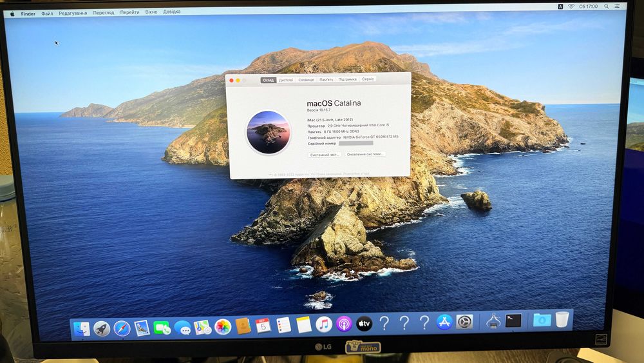
Task: Click the version 10.15.7 text
Action: coord(318,110)
